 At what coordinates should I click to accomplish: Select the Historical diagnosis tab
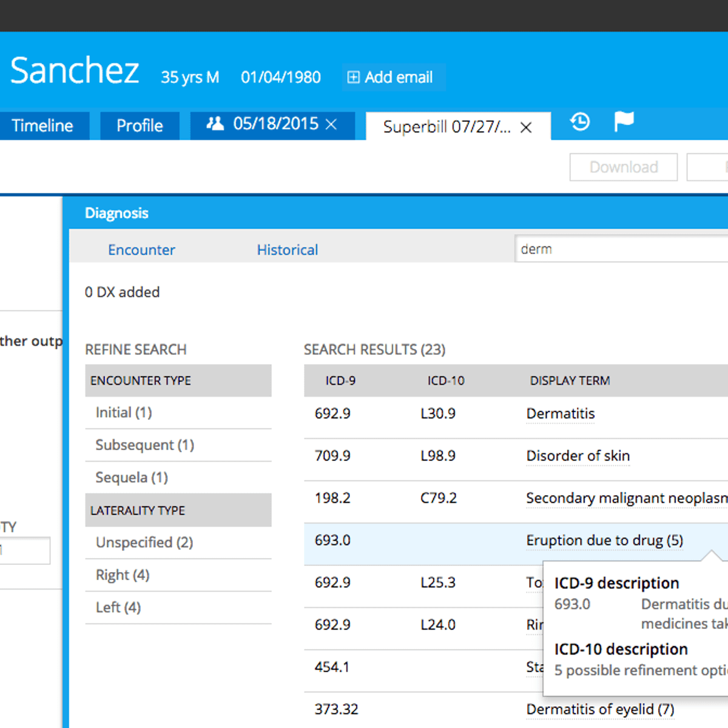pos(287,250)
